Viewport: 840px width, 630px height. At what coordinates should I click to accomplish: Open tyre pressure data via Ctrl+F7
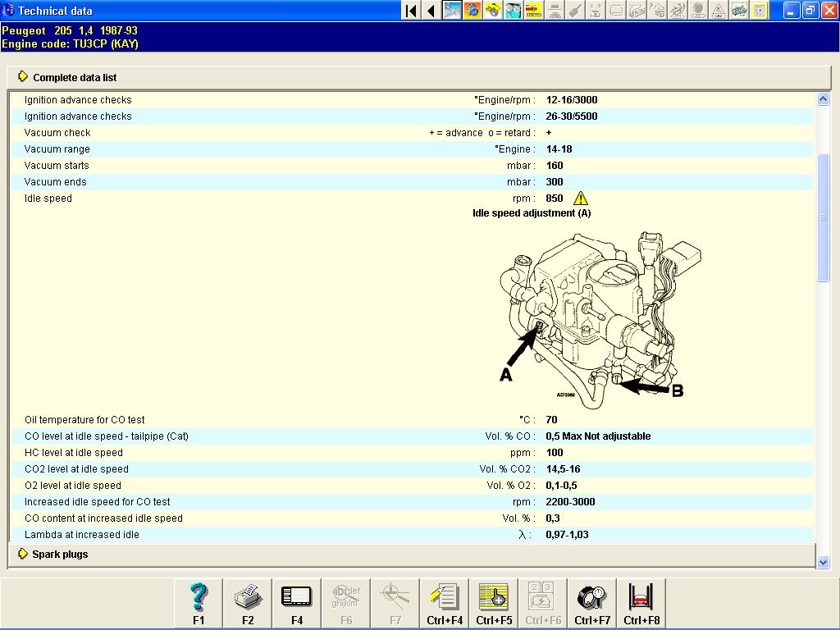(592, 603)
